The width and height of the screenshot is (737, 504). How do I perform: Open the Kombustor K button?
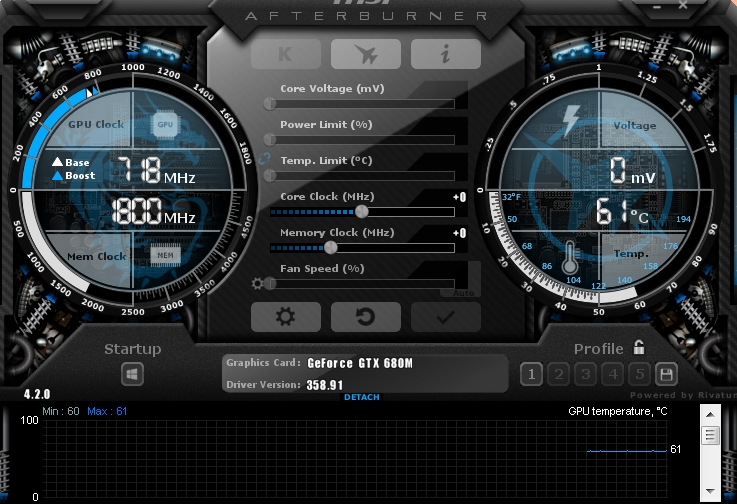pos(286,54)
